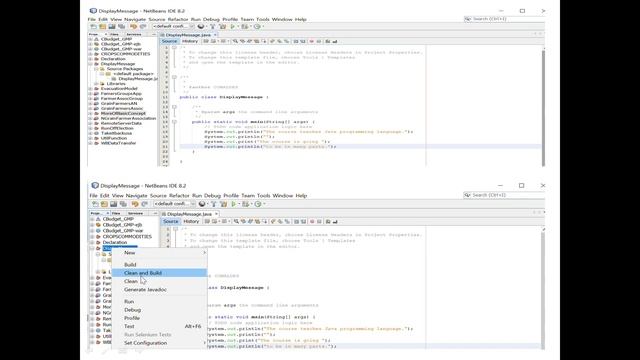
Task: Click Undo arrow in upper NetBeans toolbar
Action: 133,27
